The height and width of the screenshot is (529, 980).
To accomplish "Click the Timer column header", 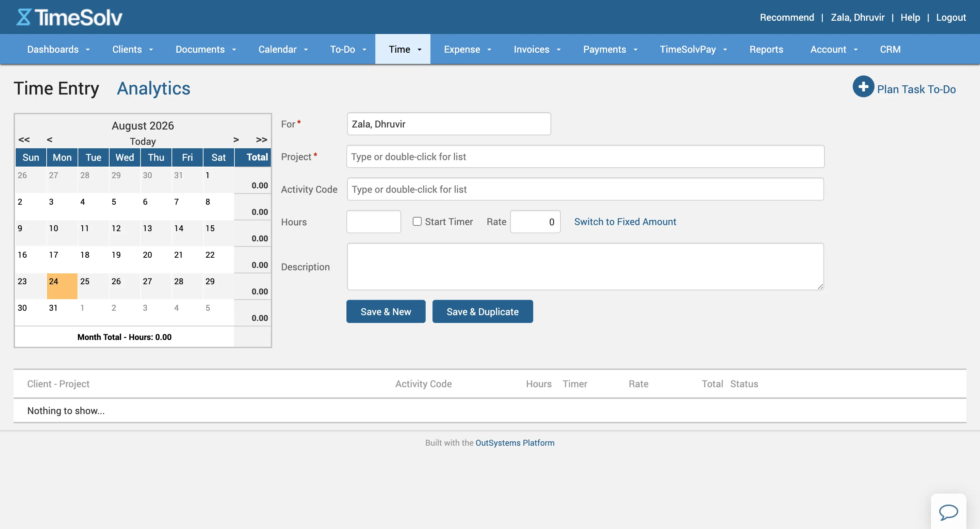I will coord(575,384).
